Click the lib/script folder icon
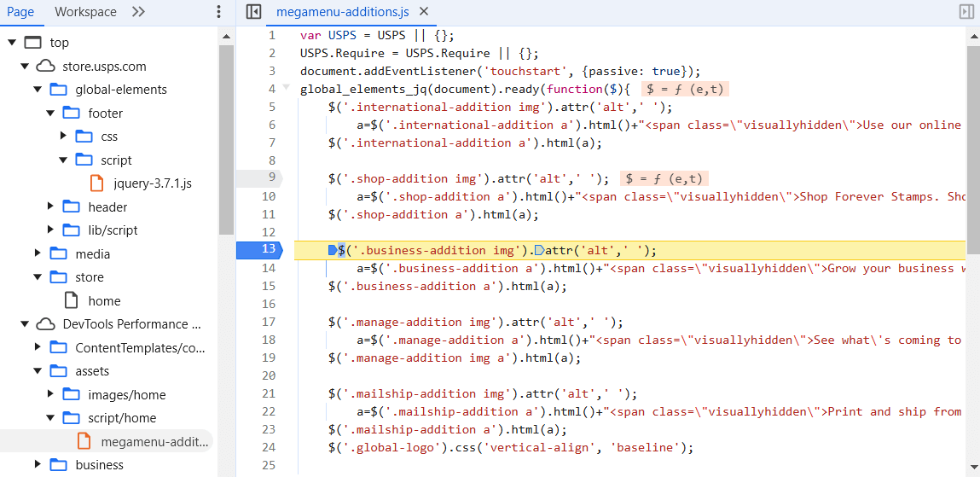This screenshot has width=980, height=477. (72, 230)
